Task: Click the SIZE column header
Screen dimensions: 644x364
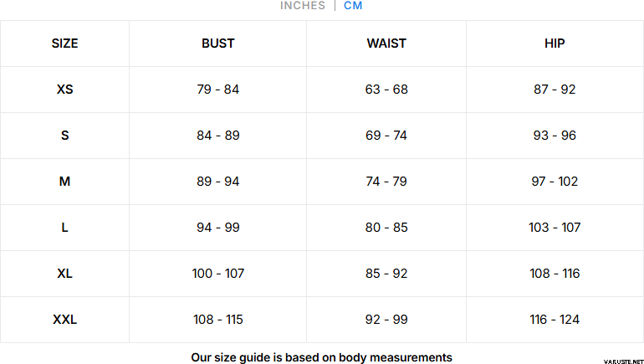Action: click(x=64, y=44)
